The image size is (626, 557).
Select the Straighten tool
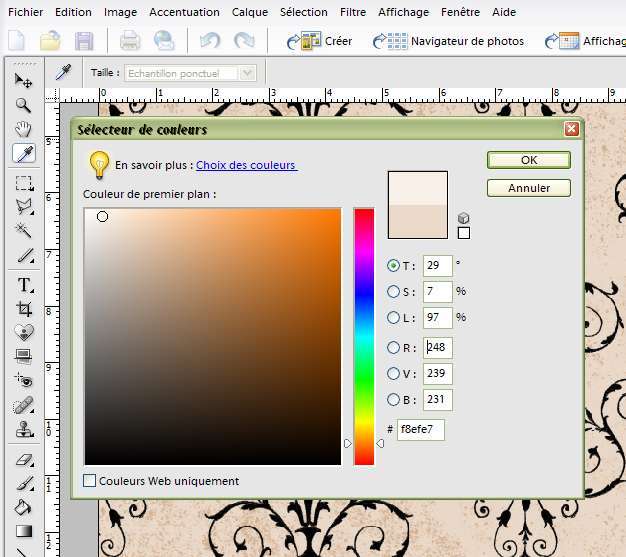coord(24,356)
